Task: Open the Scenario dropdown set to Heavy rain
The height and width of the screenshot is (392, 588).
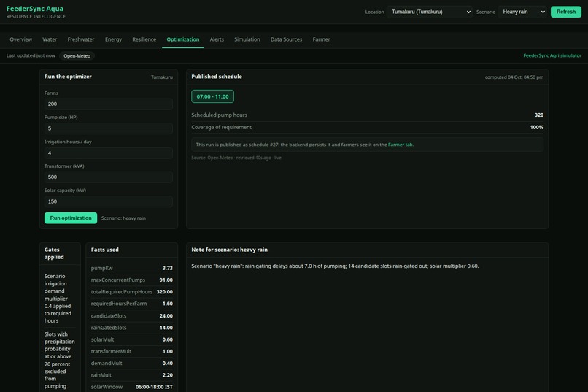Action: (522, 12)
